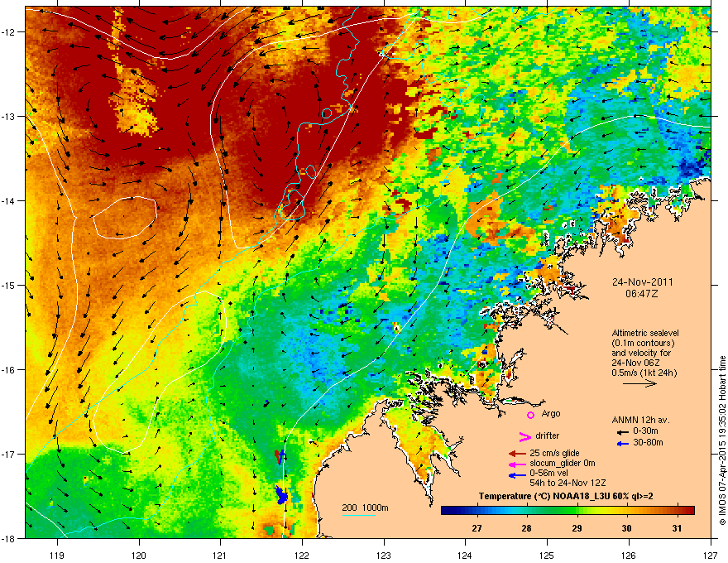Click the latitude axis label '-18'

(x=9, y=538)
